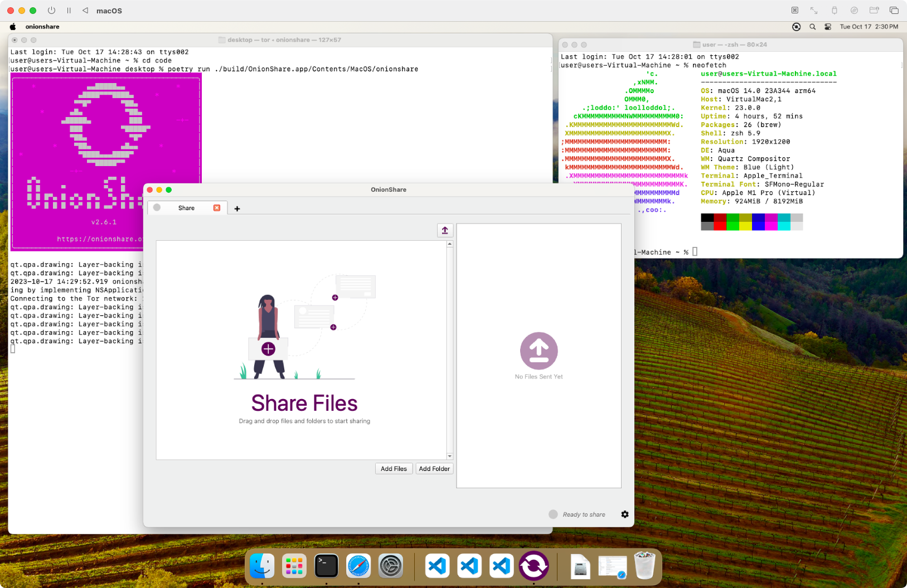Viewport: 907px width, 588px height.
Task: Open the Trash in the Dock
Action: [x=644, y=566]
